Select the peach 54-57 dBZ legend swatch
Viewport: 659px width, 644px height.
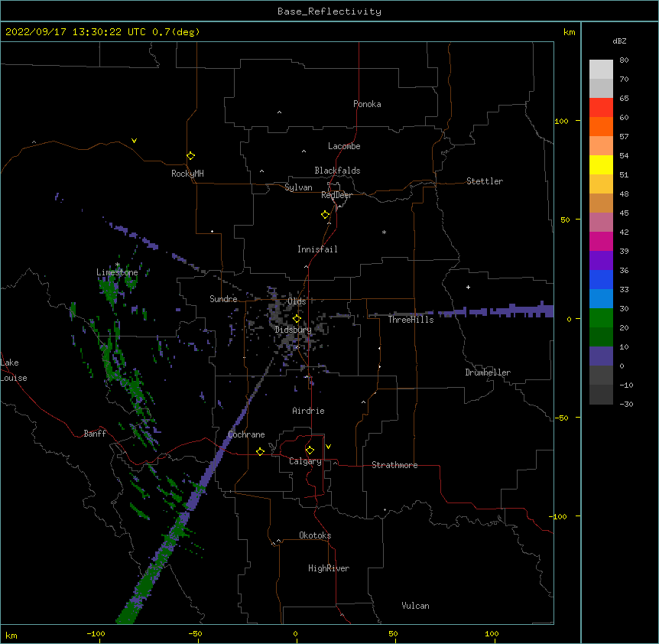click(601, 146)
